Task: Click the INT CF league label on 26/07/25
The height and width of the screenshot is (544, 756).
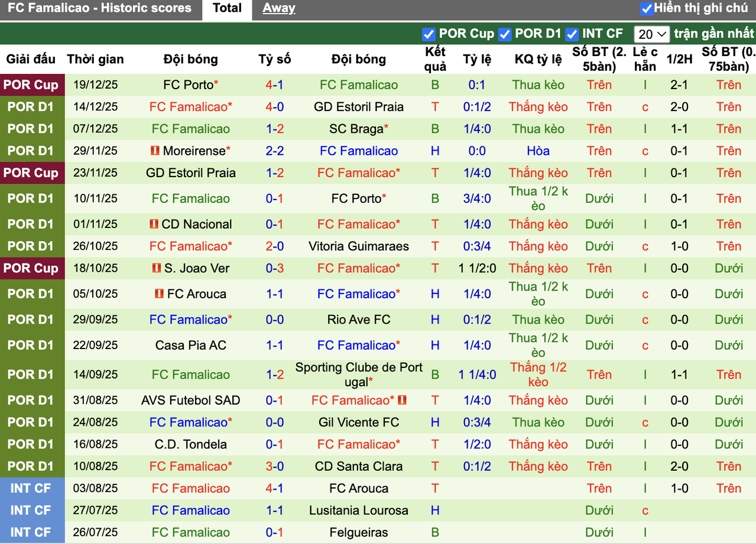Action: (31, 533)
